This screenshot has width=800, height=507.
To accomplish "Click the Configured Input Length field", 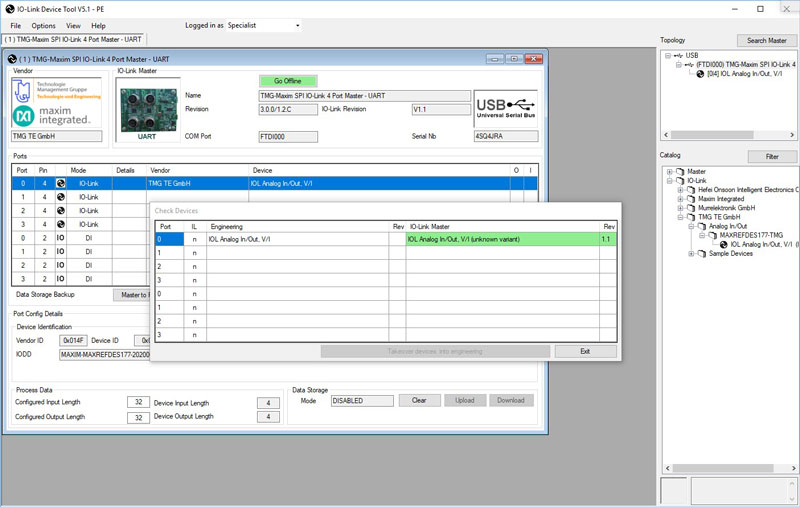I will [138, 402].
